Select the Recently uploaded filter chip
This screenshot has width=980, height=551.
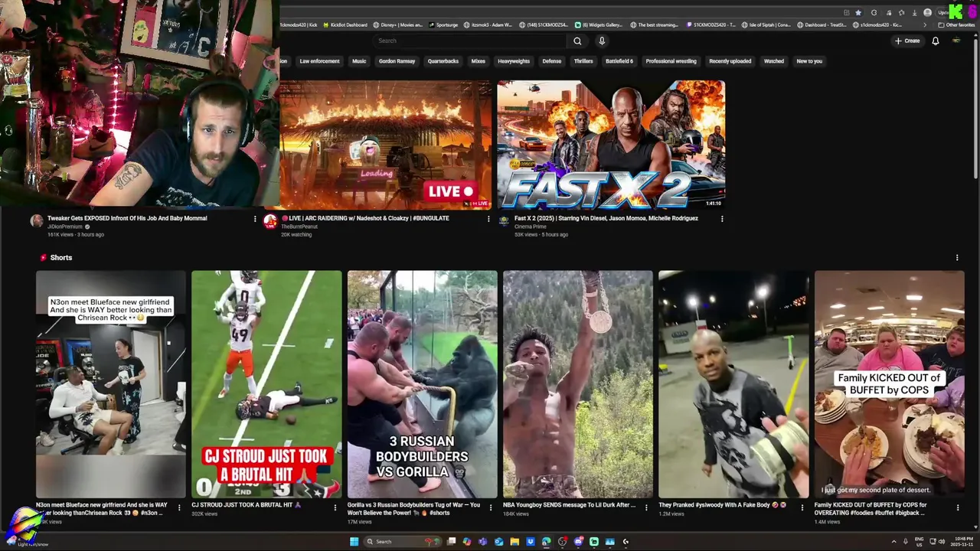[730, 61]
